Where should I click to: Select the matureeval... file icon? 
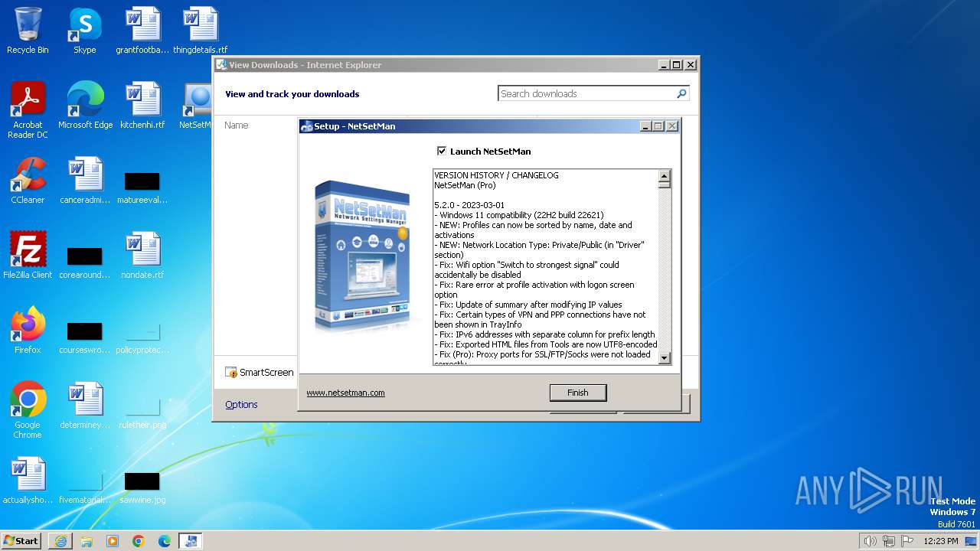pyautogui.click(x=142, y=187)
